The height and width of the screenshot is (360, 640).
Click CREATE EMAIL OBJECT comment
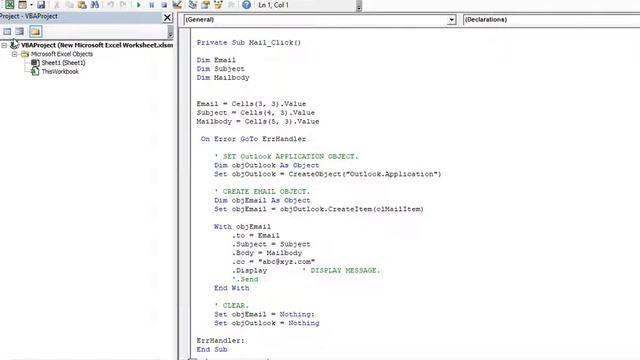pyautogui.click(x=262, y=192)
